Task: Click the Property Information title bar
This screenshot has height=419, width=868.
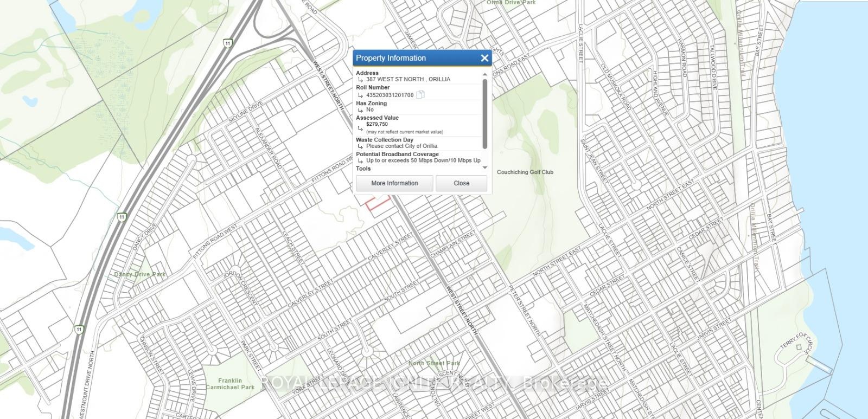Action: pyautogui.click(x=412, y=59)
